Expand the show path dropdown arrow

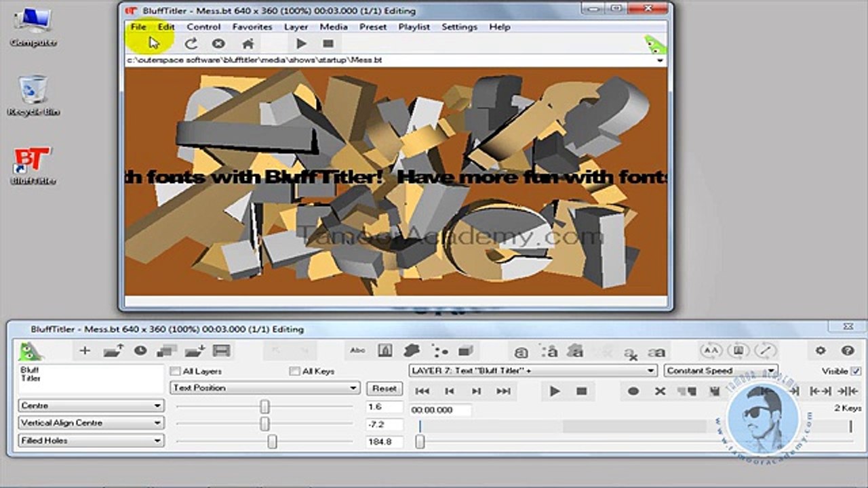(660, 60)
